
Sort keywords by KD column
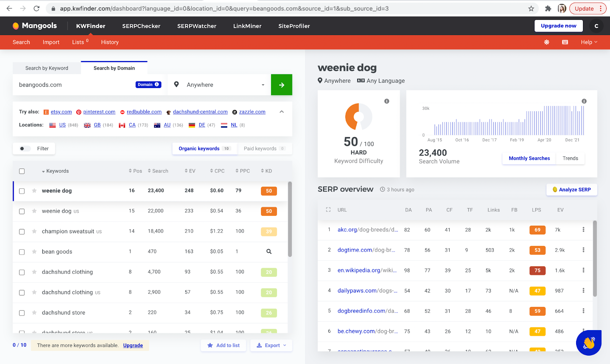click(x=266, y=171)
